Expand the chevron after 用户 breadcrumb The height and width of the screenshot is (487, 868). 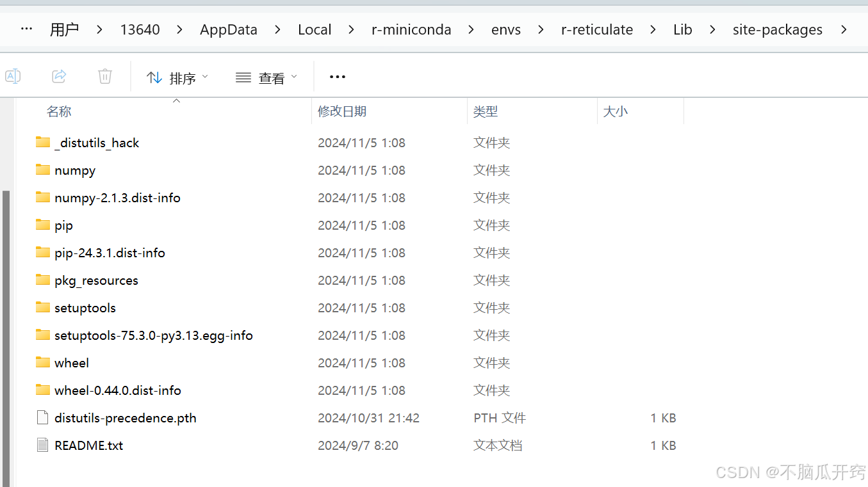pyautogui.click(x=99, y=29)
